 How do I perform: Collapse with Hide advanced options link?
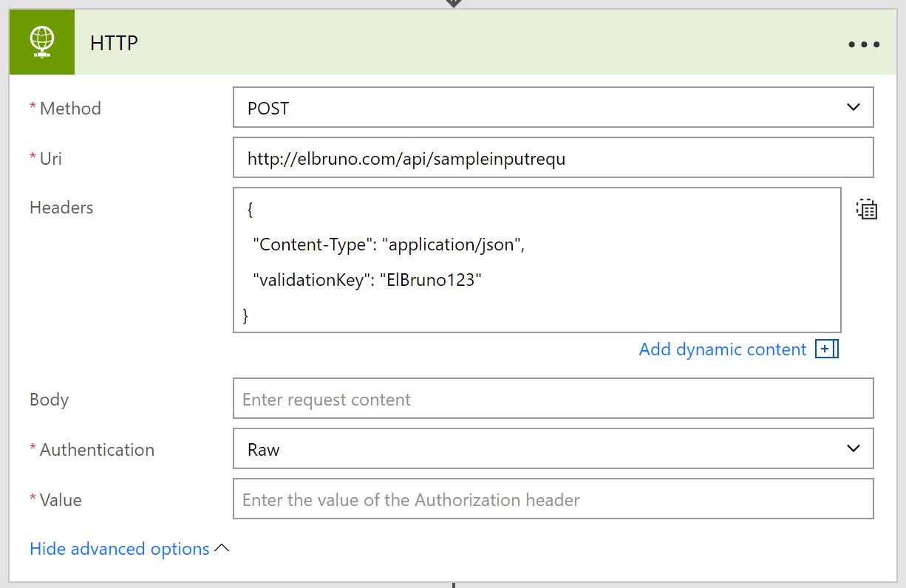[x=120, y=549]
